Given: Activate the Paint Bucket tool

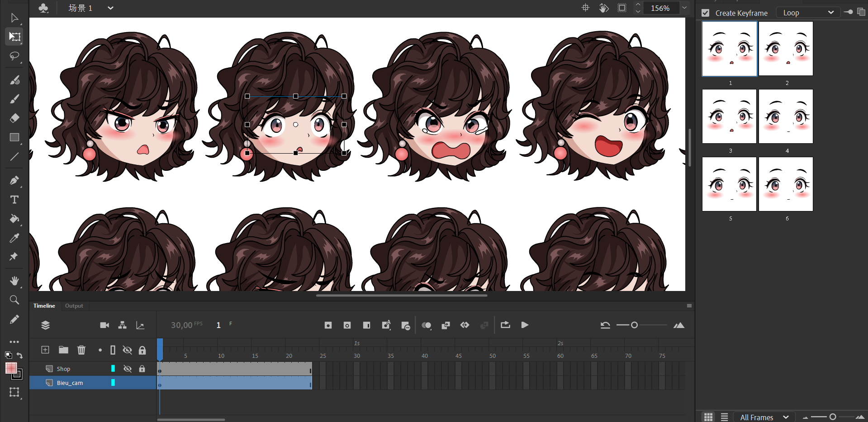Looking at the screenshot, I should pos(14,219).
